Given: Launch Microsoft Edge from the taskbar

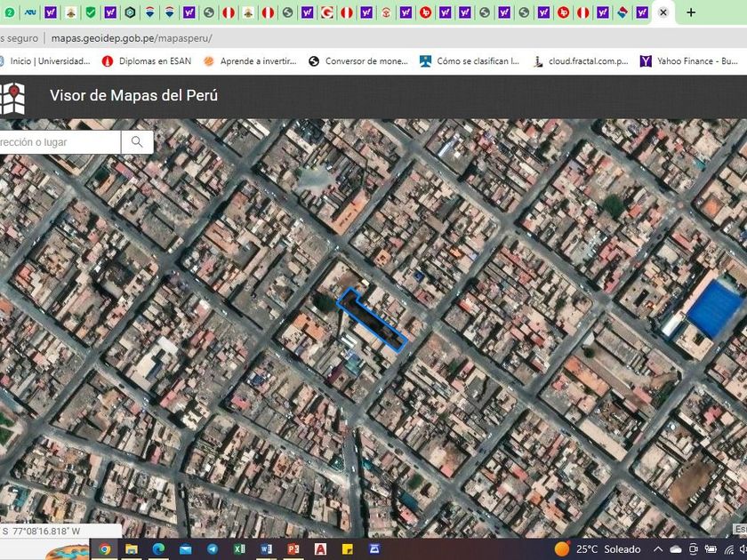Looking at the screenshot, I should click(x=158, y=549).
